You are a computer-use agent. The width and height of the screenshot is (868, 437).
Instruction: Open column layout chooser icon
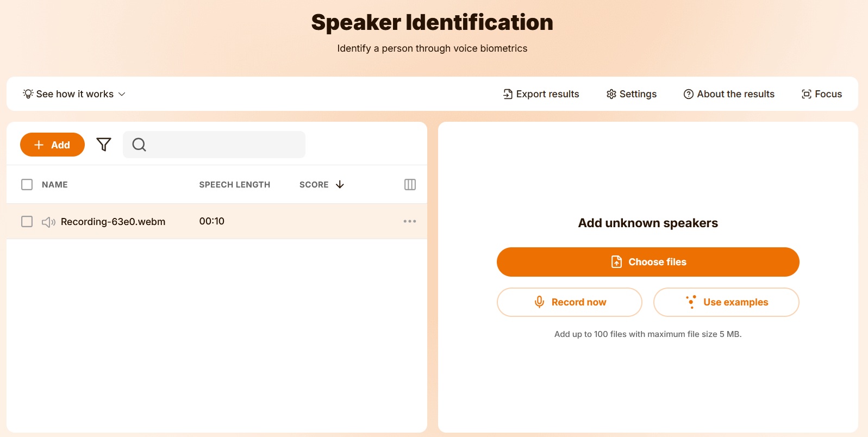coord(410,185)
